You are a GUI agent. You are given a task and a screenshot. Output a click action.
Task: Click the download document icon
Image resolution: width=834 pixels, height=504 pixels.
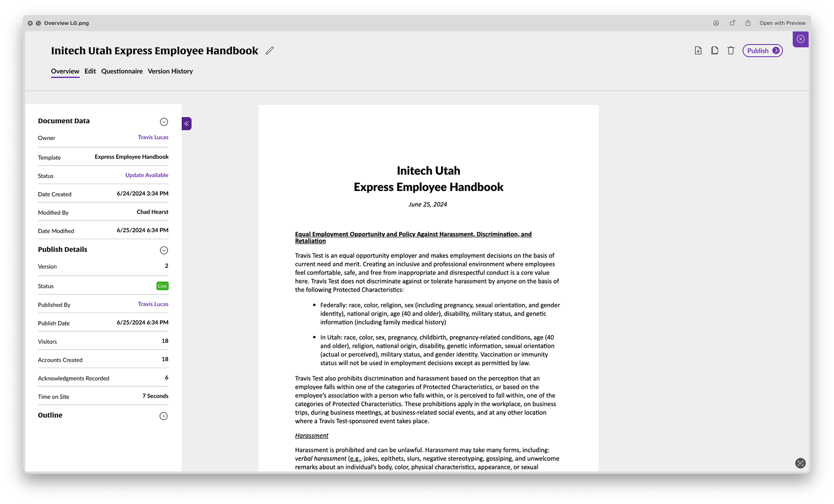click(698, 51)
